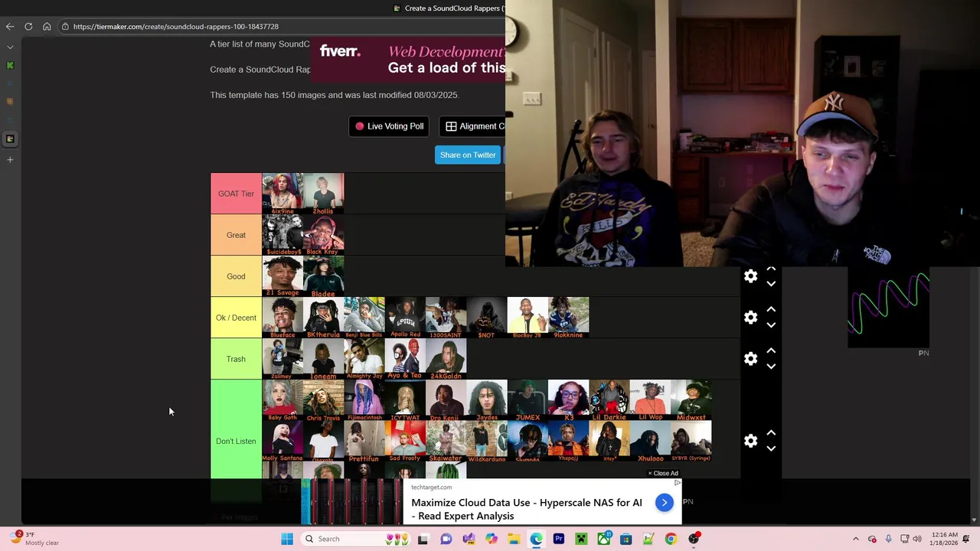The width and height of the screenshot is (980, 551).
Task: Open Google Chrome from the taskbar
Action: pos(671,539)
